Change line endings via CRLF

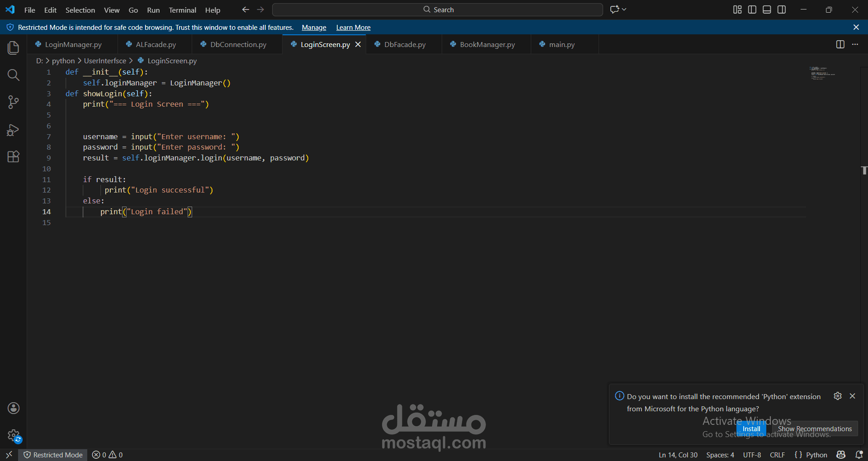pyautogui.click(x=777, y=455)
